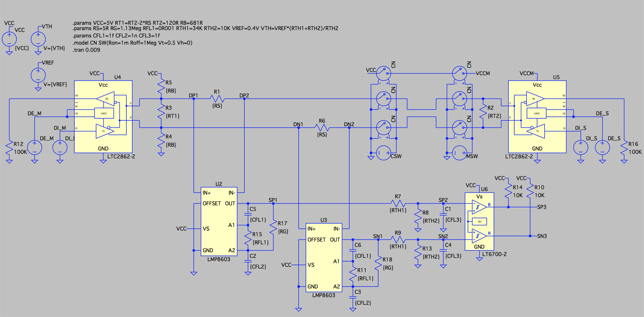644x317 pixels.
Task: Click the V={VREF} value text
Action: pyautogui.click(x=55, y=84)
